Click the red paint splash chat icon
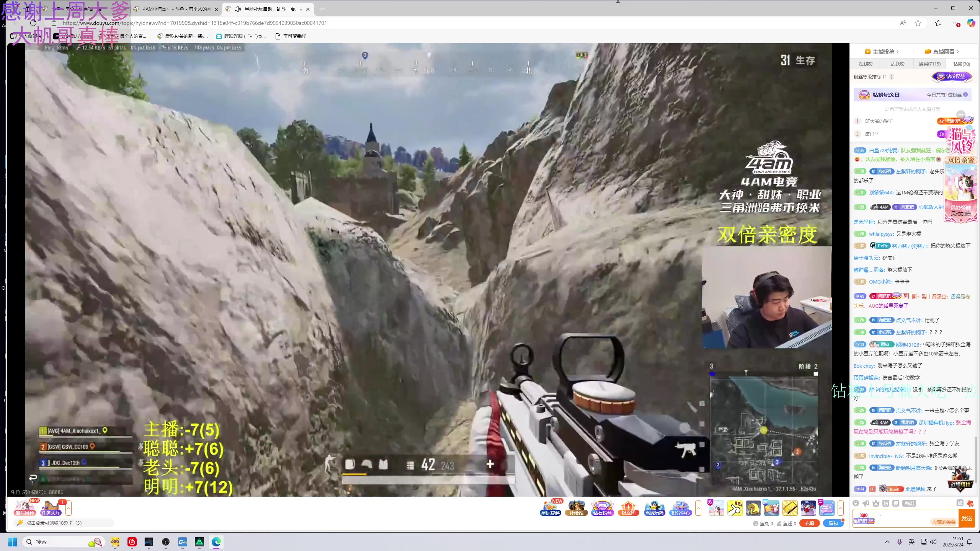The image size is (980, 551). coord(970,503)
